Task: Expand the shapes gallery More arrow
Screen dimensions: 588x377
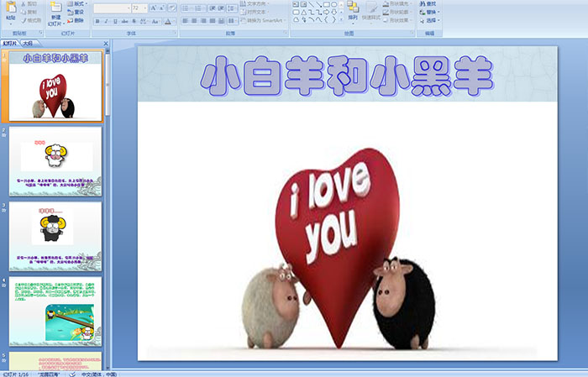Action: pyautogui.click(x=341, y=19)
